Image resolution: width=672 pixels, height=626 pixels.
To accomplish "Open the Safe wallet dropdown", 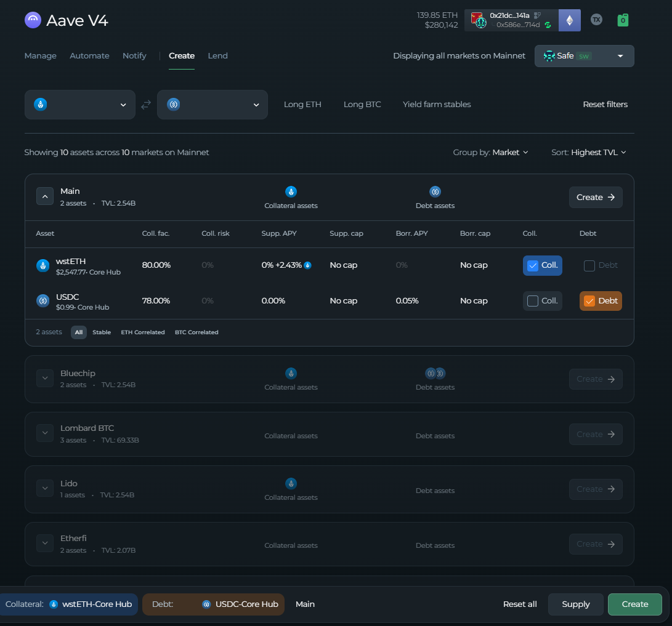I will 584,56.
